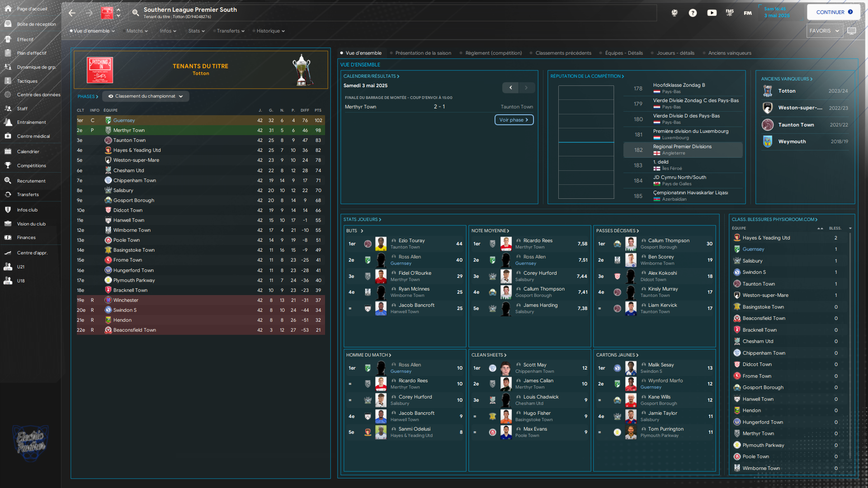Expand Classement du championnat dropdown
The width and height of the screenshot is (868, 488).
tap(146, 96)
